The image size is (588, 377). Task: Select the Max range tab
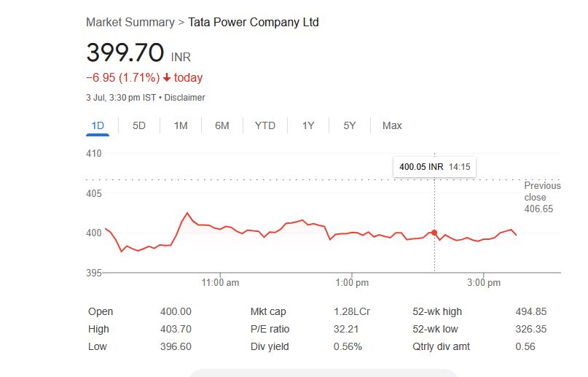pyautogui.click(x=392, y=125)
